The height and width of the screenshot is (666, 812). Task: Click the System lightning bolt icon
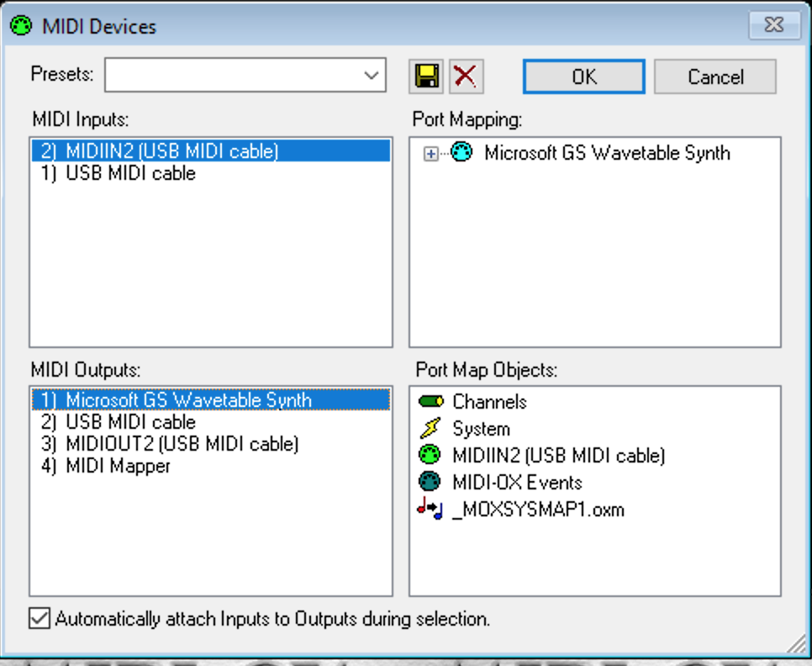point(430,429)
